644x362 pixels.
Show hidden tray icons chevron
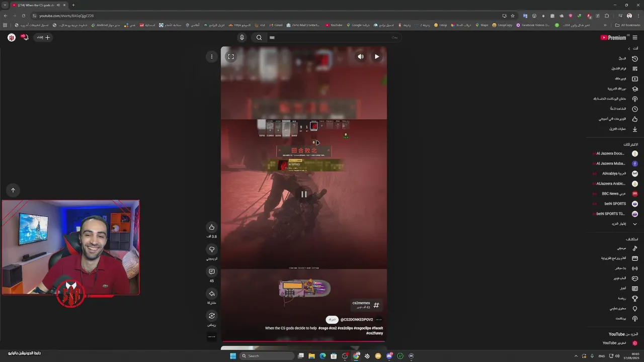coord(576,356)
